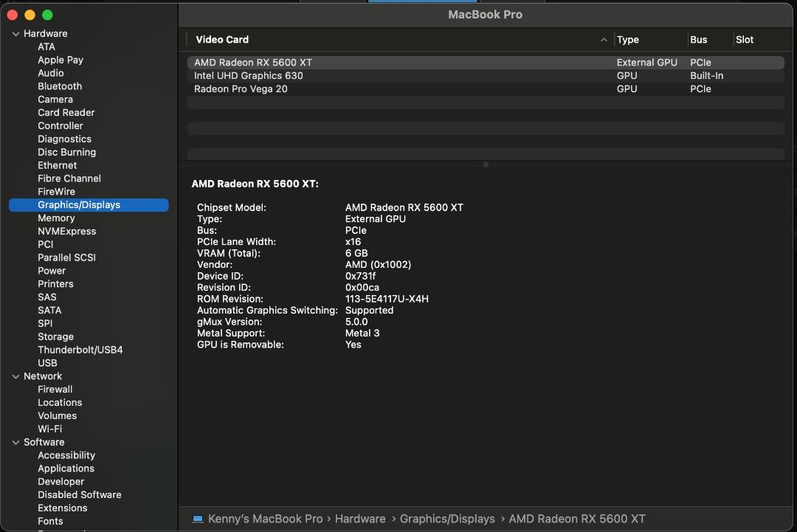Select SATA in the sidebar

tap(50, 311)
